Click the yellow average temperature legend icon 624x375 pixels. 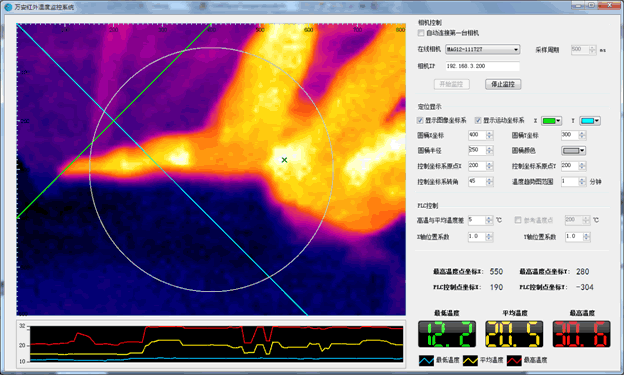[x=470, y=360]
